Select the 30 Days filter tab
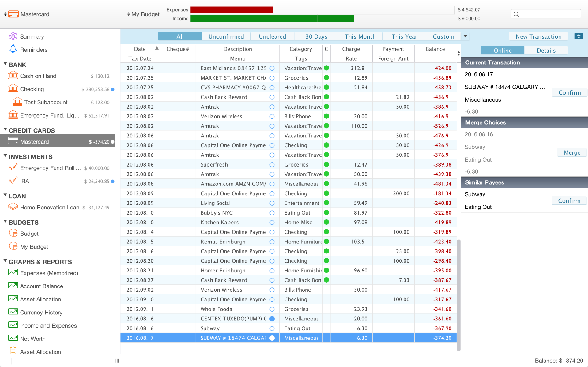The height and width of the screenshot is (367, 588). point(316,36)
